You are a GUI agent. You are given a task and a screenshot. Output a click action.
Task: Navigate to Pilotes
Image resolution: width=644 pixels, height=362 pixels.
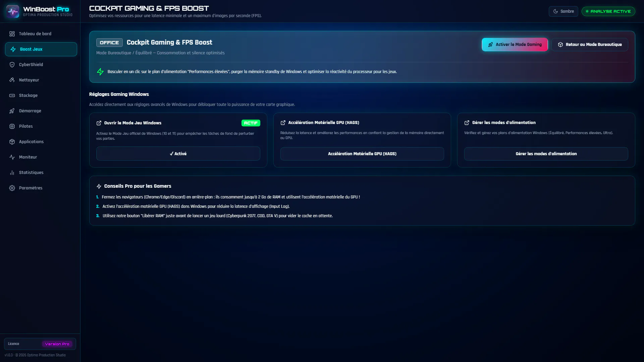tap(41, 126)
